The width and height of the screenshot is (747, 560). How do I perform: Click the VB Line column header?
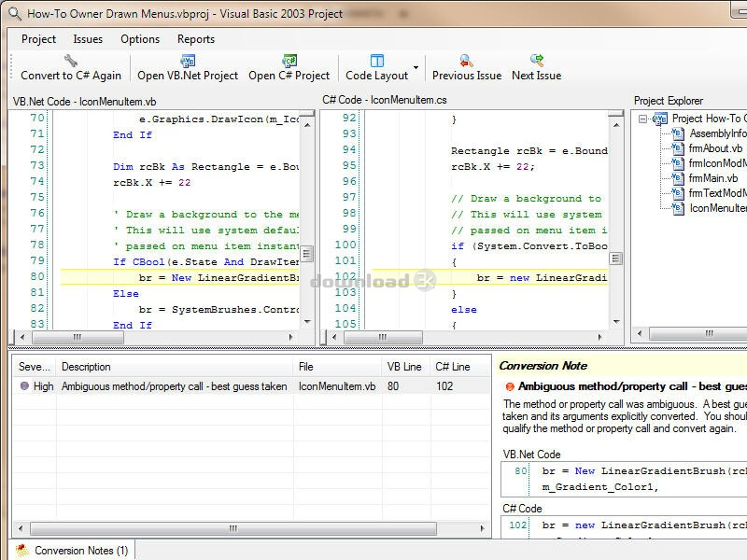click(x=405, y=367)
